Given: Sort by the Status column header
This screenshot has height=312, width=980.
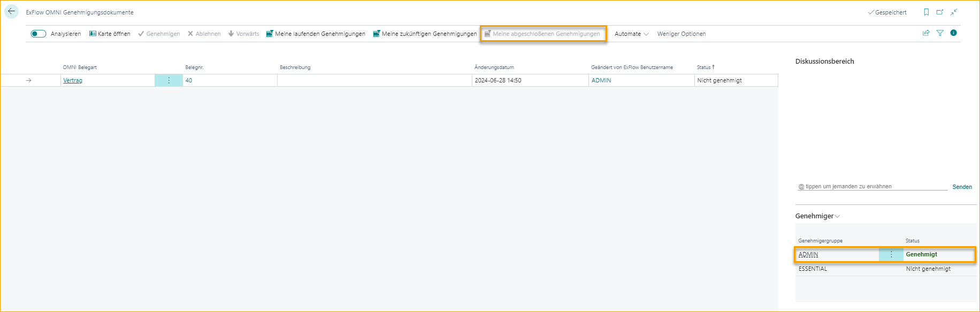Looking at the screenshot, I should (705, 67).
